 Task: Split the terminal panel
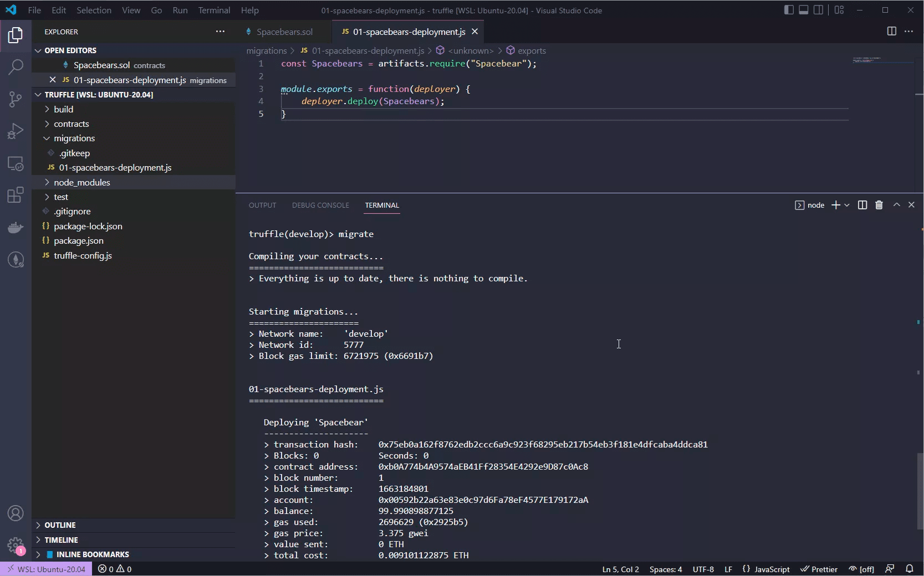point(862,205)
